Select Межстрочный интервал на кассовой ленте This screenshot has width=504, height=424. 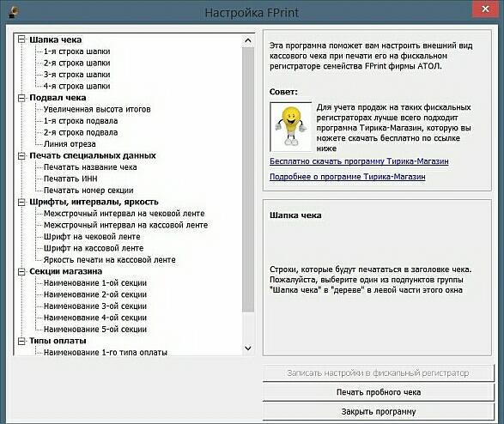[x=125, y=225]
